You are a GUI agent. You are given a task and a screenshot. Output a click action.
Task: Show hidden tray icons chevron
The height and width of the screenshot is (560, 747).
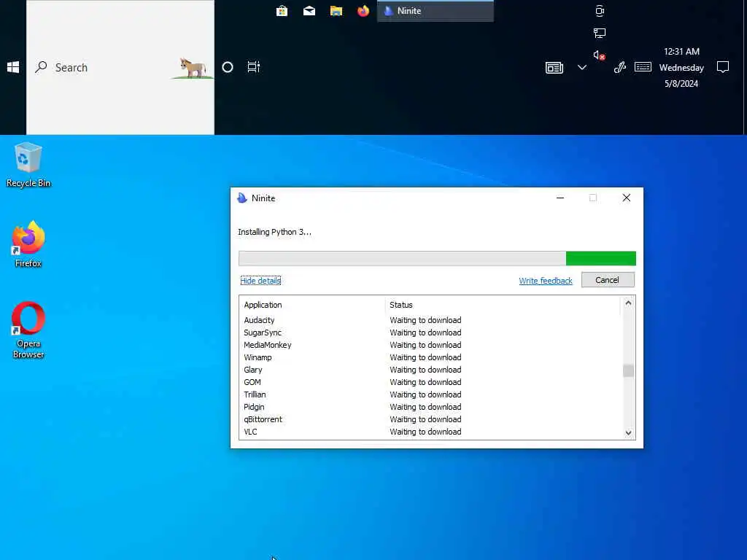pos(581,68)
